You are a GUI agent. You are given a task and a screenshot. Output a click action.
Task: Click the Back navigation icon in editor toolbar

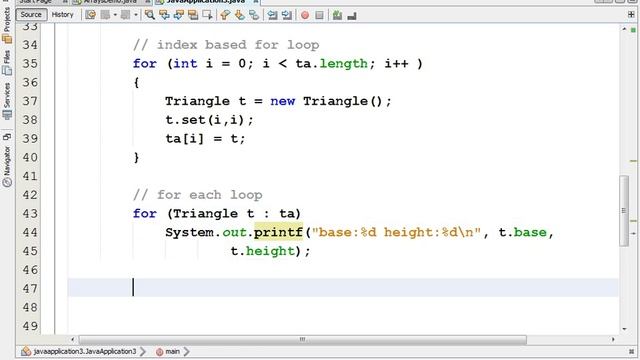(105, 15)
